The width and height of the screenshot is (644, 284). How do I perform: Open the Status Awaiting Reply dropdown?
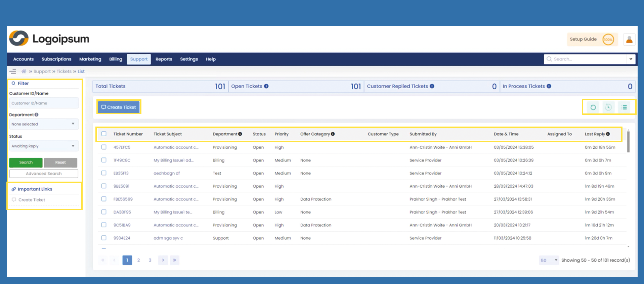tap(44, 146)
